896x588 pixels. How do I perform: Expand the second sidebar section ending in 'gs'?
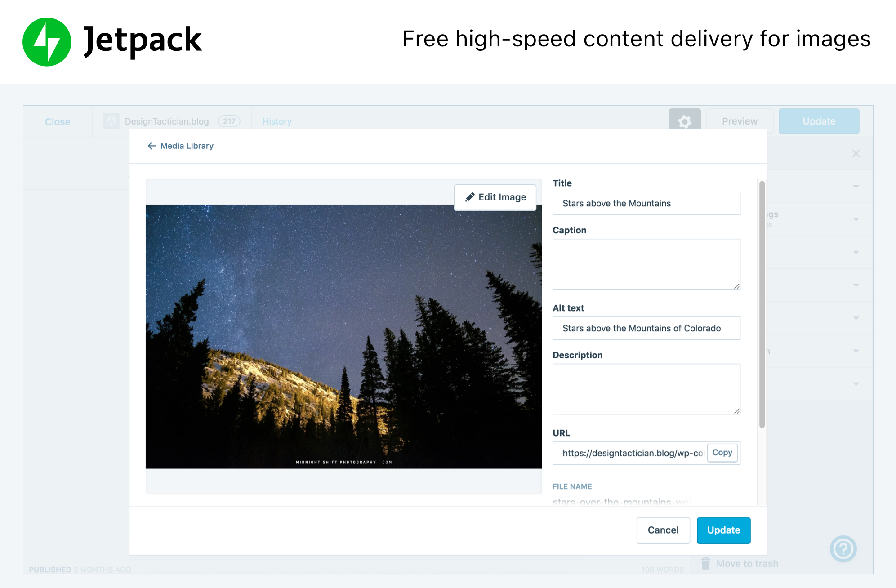856,219
